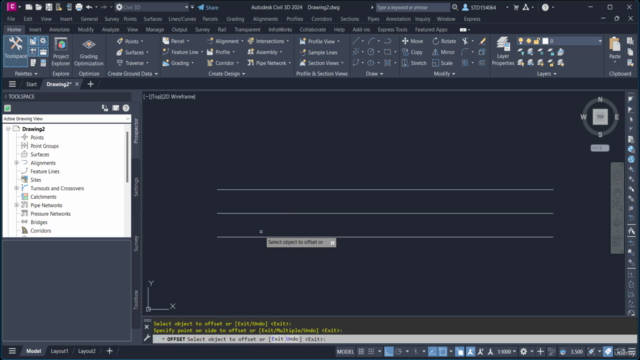Expand the Draw panel dropdown

click(x=374, y=74)
